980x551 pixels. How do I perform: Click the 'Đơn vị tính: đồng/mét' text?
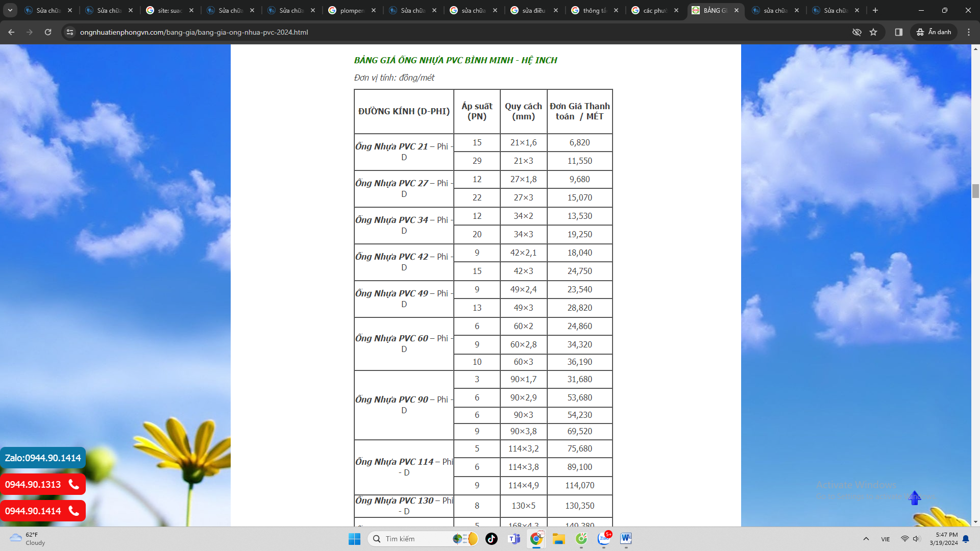click(394, 78)
